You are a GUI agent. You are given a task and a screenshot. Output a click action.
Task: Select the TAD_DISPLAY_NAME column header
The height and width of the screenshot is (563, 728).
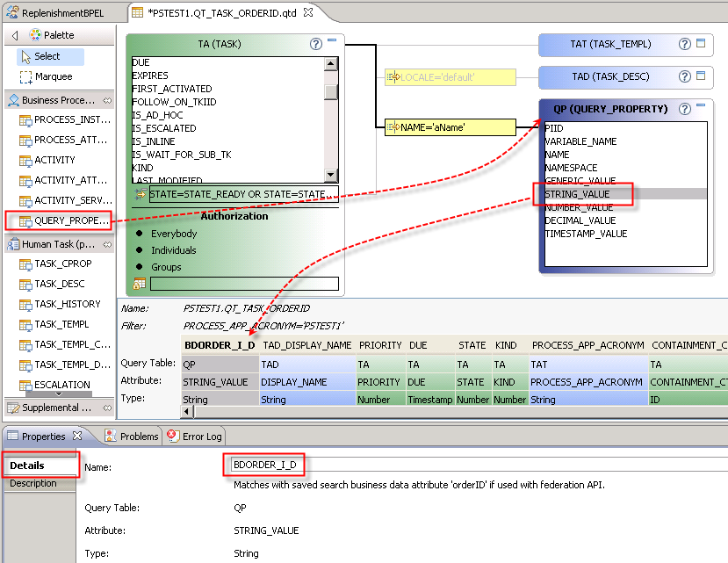[306, 345]
